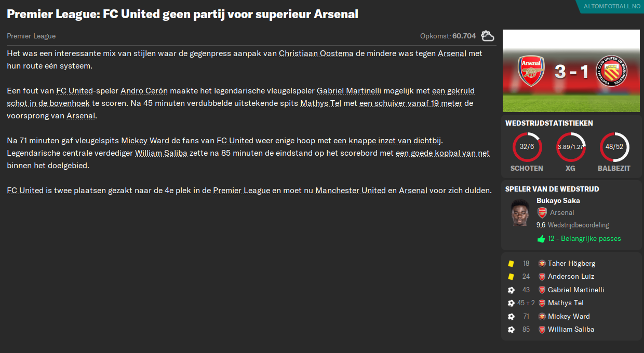Viewport: 644px width, 353px height.
Task: Click the goal icon next to Gabriel Martinelli
Action: coord(511,290)
